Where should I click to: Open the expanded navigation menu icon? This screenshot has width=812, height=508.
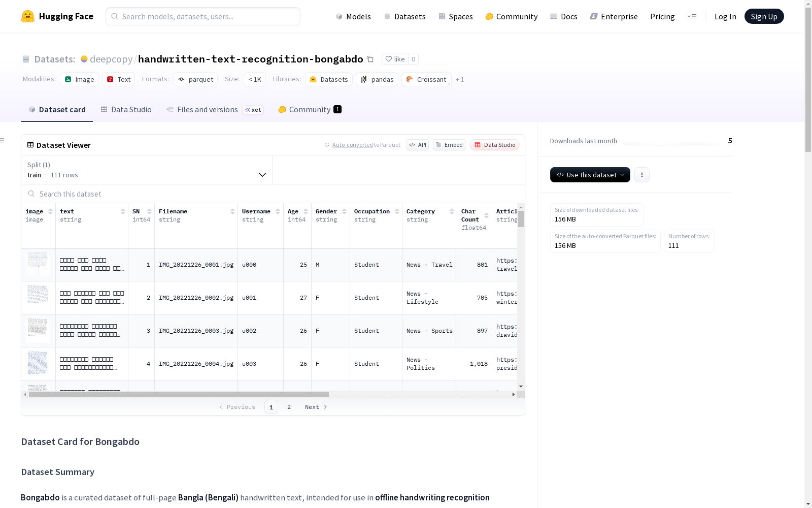[692, 16]
